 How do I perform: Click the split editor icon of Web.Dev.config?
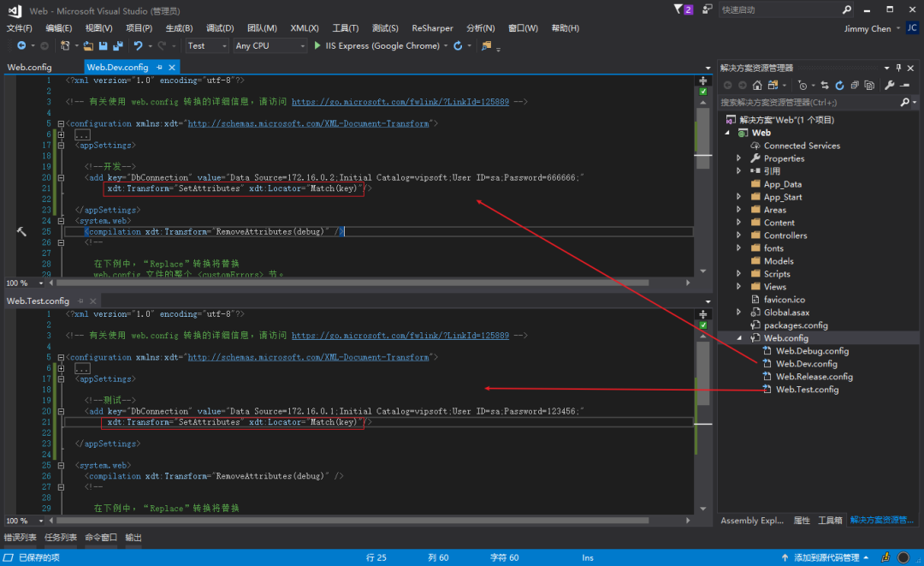click(x=703, y=80)
